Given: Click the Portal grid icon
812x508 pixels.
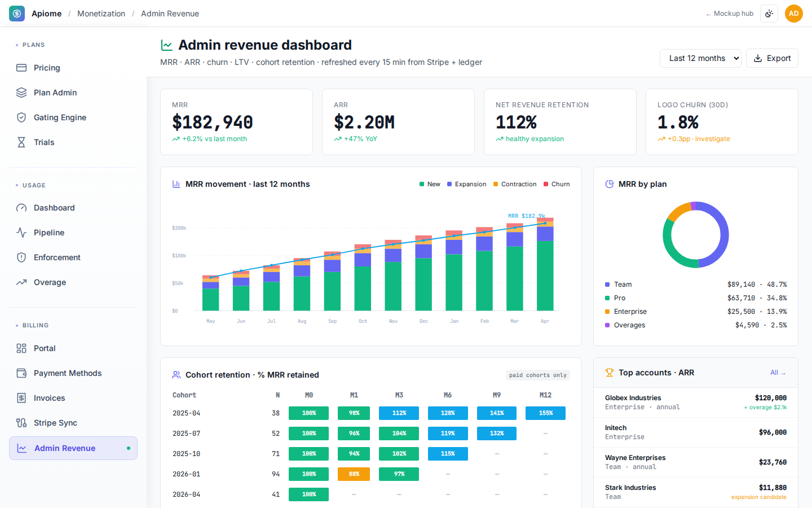Looking at the screenshot, I should (x=21, y=348).
